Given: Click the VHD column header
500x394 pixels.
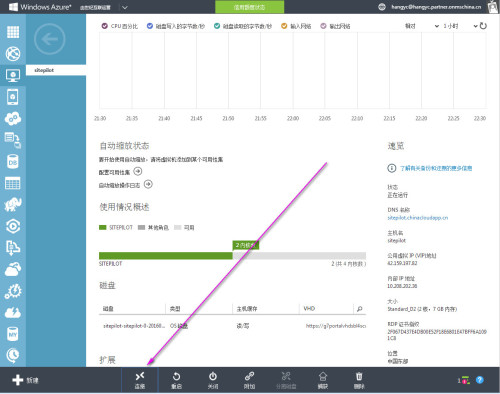Looking at the screenshot, I should pyautogui.click(x=309, y=308).
